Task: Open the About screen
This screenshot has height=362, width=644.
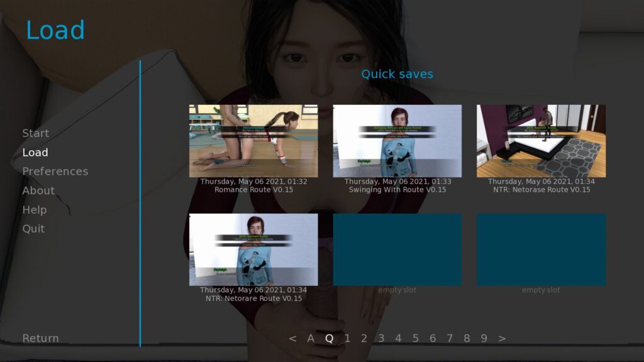Action: 38,190
